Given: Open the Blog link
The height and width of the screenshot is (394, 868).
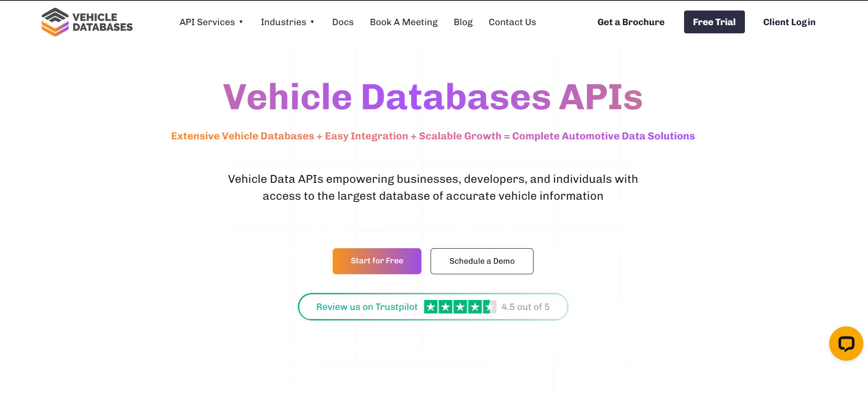Looking at the screenshot, I should (x=463, y=22).
